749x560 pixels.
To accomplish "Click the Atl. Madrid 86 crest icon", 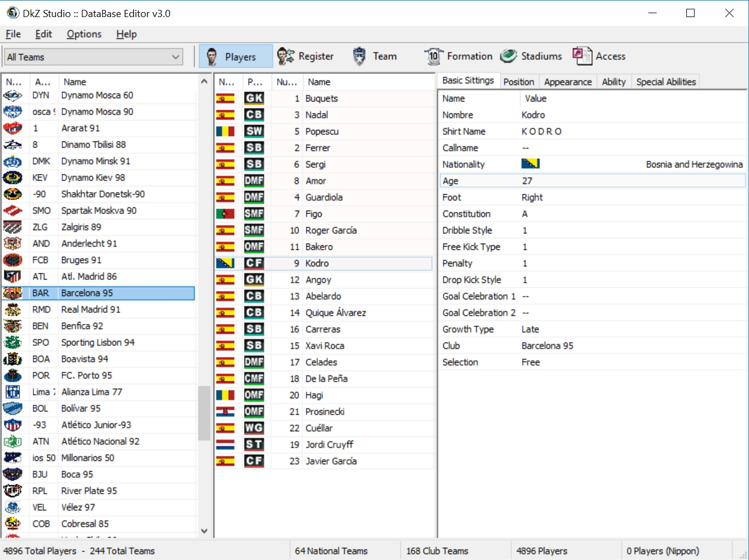I will tap(13, 276).
